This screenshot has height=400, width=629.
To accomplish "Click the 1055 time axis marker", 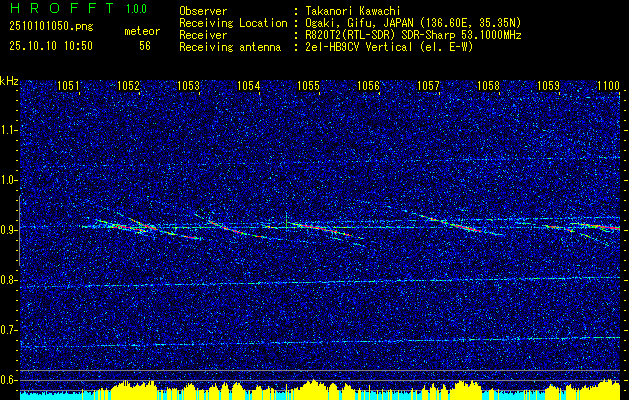I will [x=308, y=85].
